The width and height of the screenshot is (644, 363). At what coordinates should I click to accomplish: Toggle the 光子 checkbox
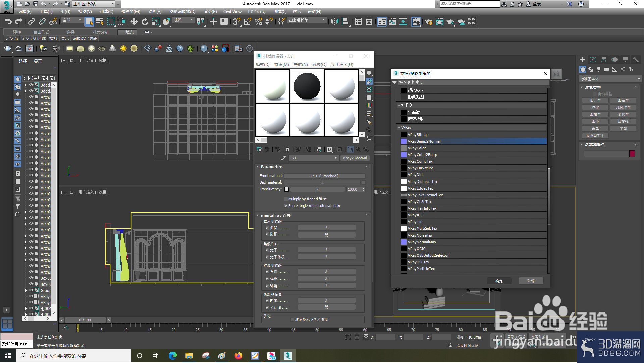(267, 250)
